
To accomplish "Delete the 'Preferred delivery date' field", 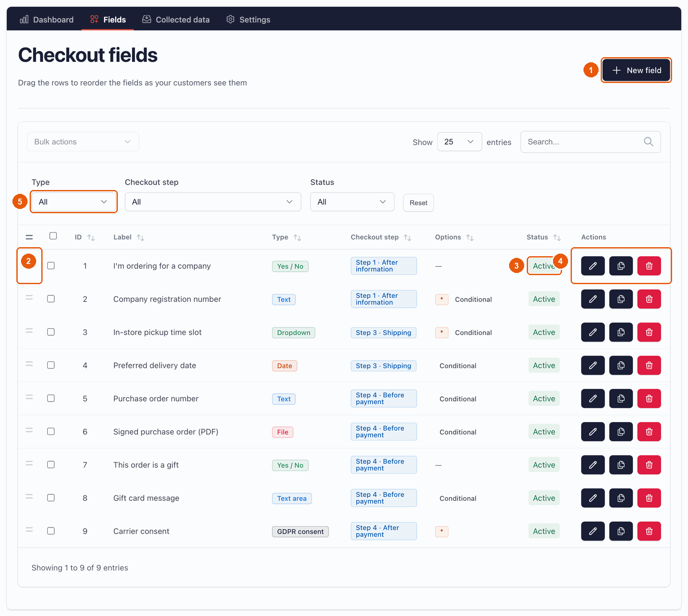I will pyautogui.click(x=649, y=365).
